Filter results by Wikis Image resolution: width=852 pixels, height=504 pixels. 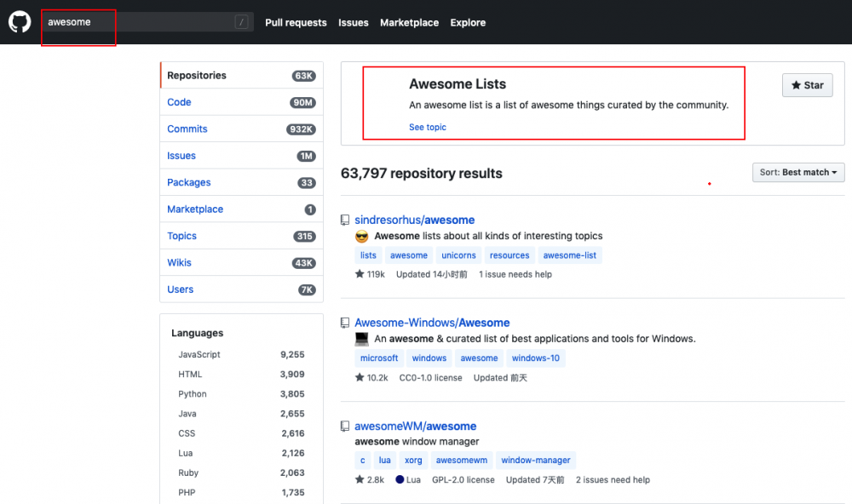click(x=179, y=262)
